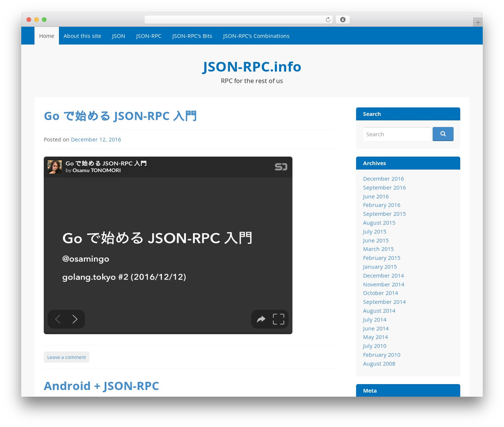Open the JSON-RPC menu item
This screenshot has width=504, height=427.
click(149, 36)
